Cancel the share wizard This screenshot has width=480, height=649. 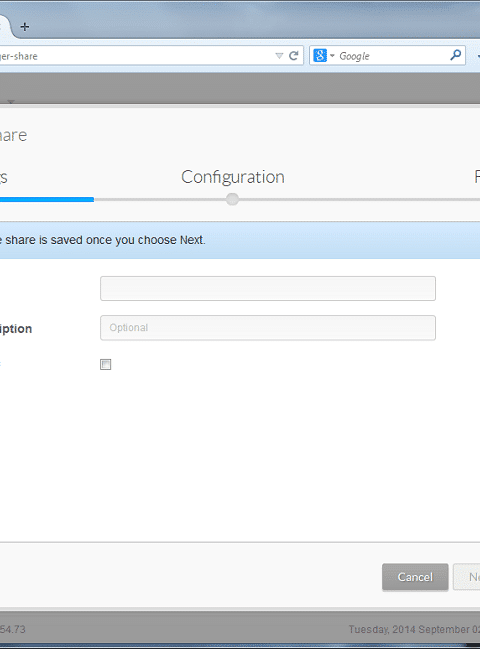coord(415,577)
